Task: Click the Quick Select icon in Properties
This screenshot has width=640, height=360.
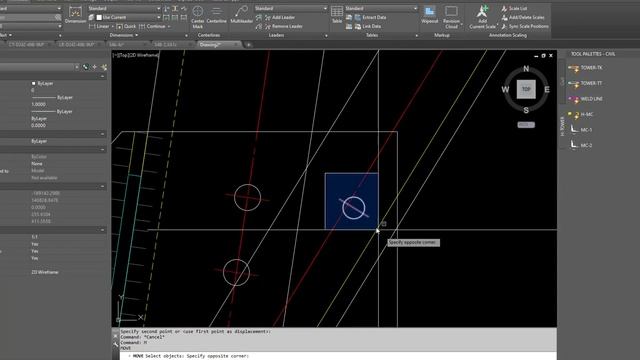Action: coord(104,67)
